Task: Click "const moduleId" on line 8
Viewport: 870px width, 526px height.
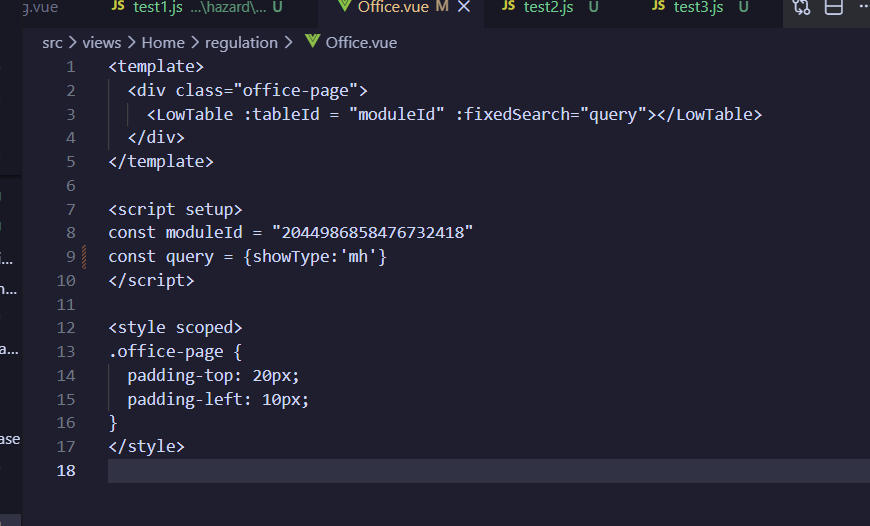Action: pyautogui.click(x=175, y=232)
